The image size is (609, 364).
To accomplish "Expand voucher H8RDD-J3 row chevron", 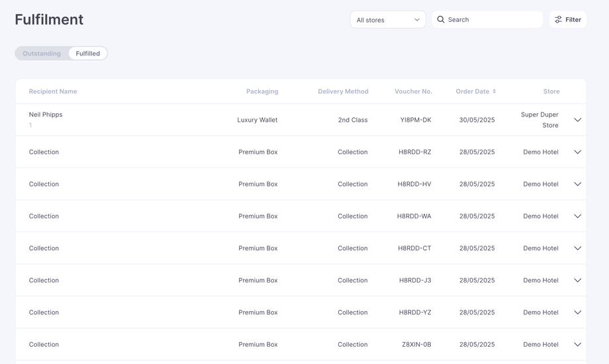I will [577, 281].
